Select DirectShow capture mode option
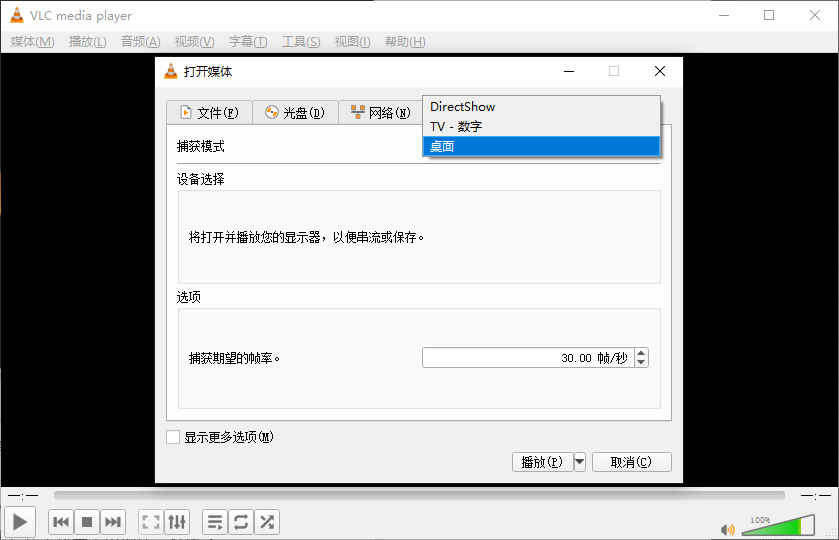This screenshot has width=839, height=540. pos(541,107)
